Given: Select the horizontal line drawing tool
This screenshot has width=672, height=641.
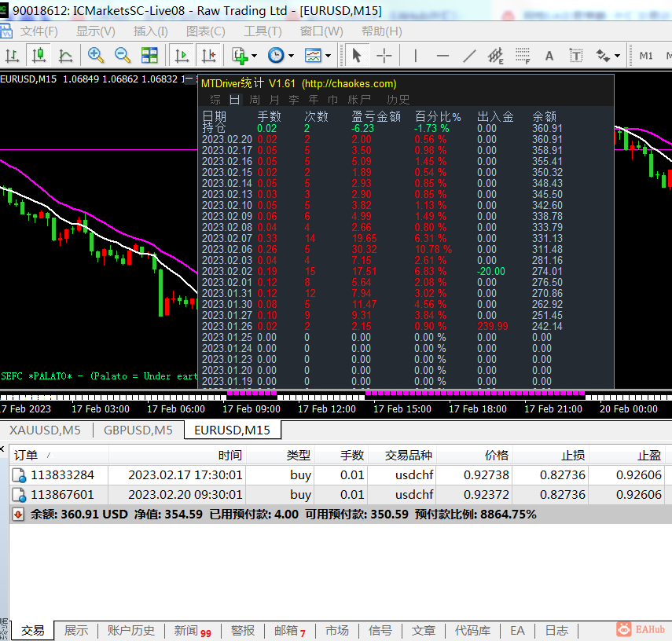Looking at the screenshot, I should 442,56.
